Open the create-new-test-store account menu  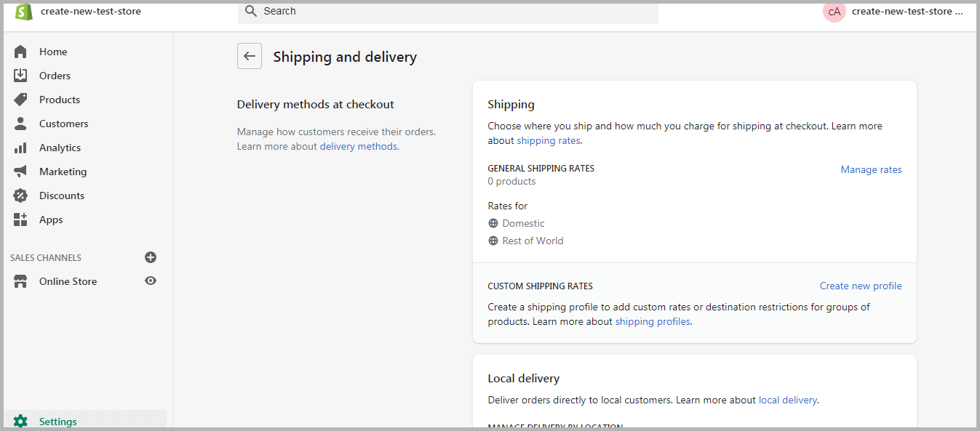(x=893, y=11)
